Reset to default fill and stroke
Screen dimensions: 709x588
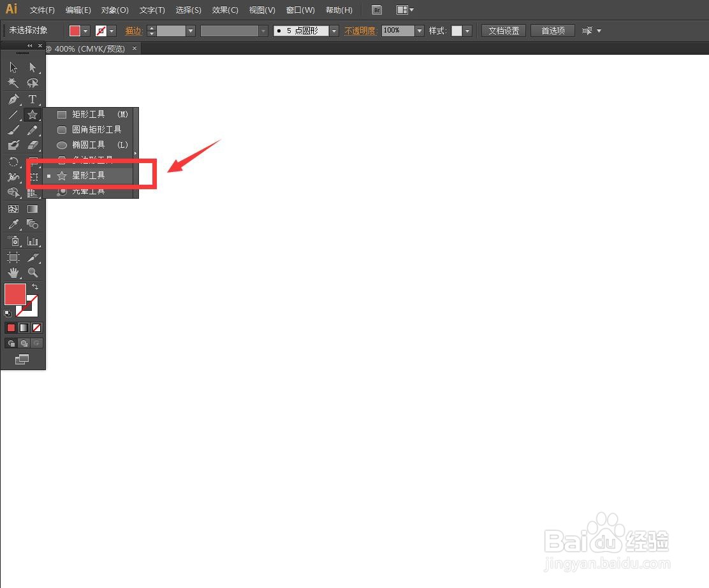point(8,313)
